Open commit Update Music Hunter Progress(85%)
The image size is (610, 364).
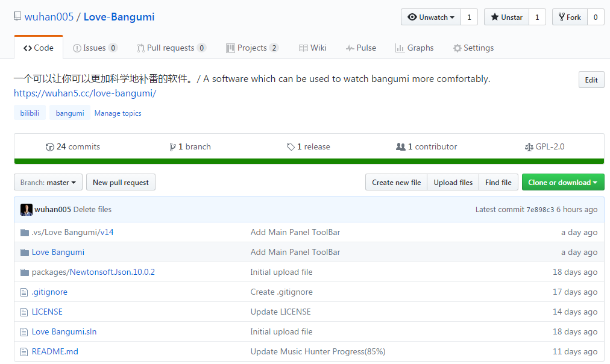(x=318, y=352)
